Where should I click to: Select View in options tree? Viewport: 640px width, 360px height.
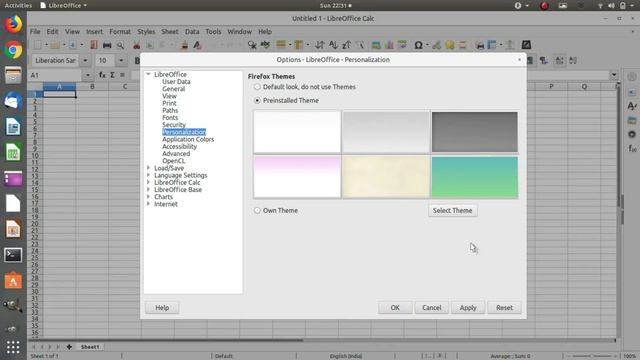point(169,96)
